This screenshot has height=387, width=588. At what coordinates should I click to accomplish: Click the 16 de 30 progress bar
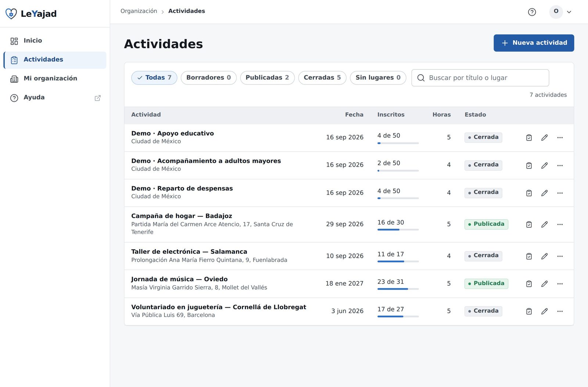pyautogui.click(x=398, y=229)
